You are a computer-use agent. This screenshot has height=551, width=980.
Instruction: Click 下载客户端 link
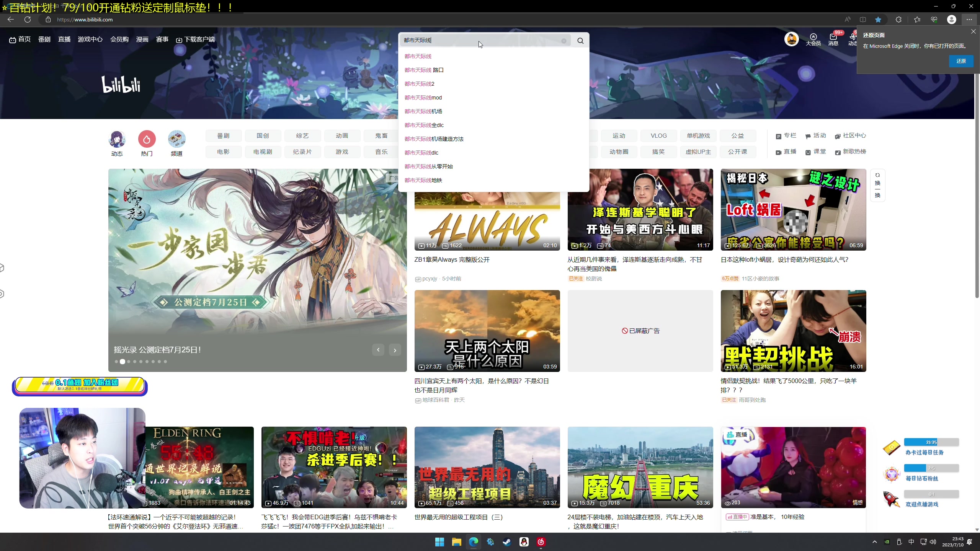[x=195, y=39]
